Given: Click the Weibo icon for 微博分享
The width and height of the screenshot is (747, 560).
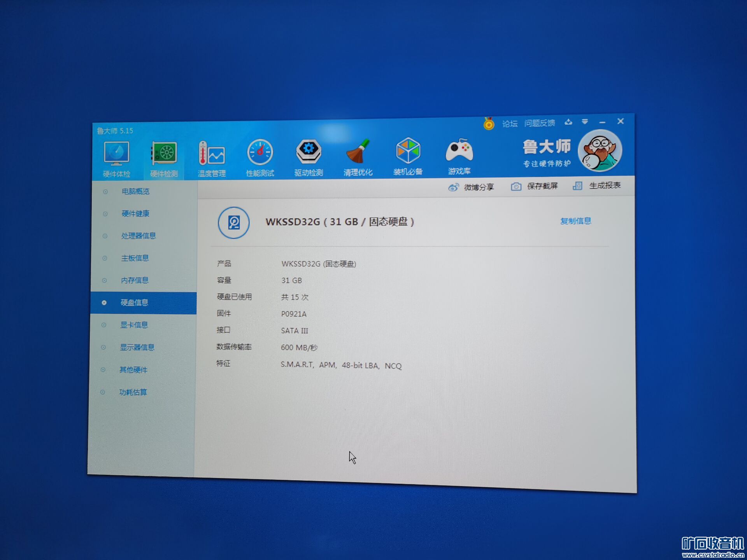Looking at the screenshot, I should tap(453, 187).
